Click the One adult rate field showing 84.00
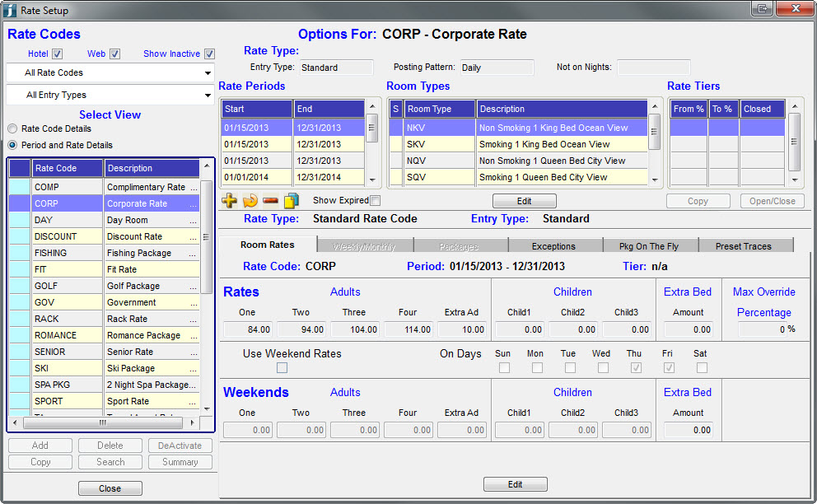817x504 pixels. (248, 329)
